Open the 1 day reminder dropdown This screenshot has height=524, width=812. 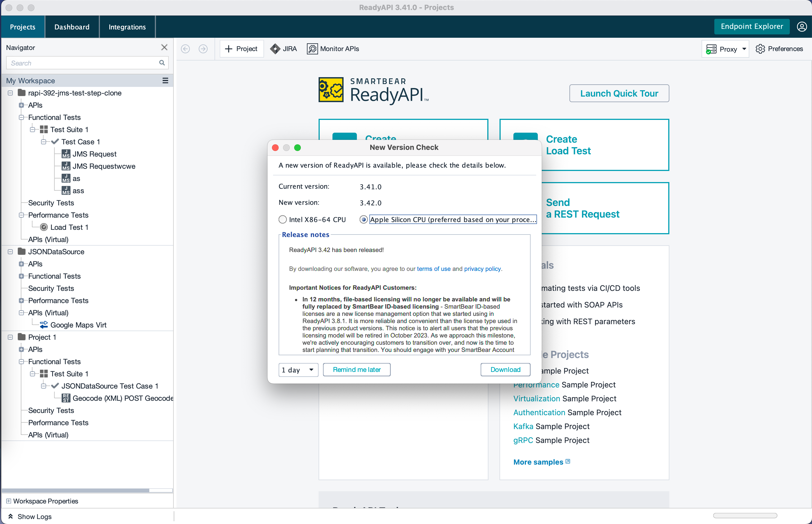[x=298, y=369]
